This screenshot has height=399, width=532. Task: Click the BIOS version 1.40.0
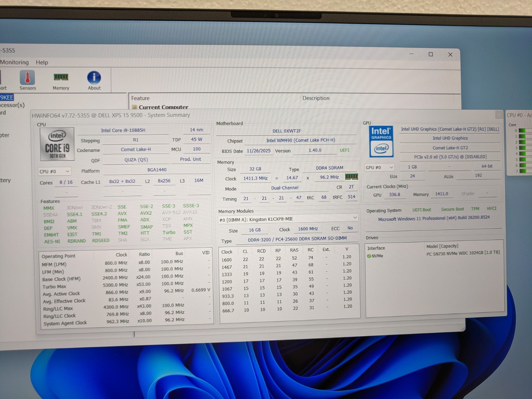click(x=315, y=150)
